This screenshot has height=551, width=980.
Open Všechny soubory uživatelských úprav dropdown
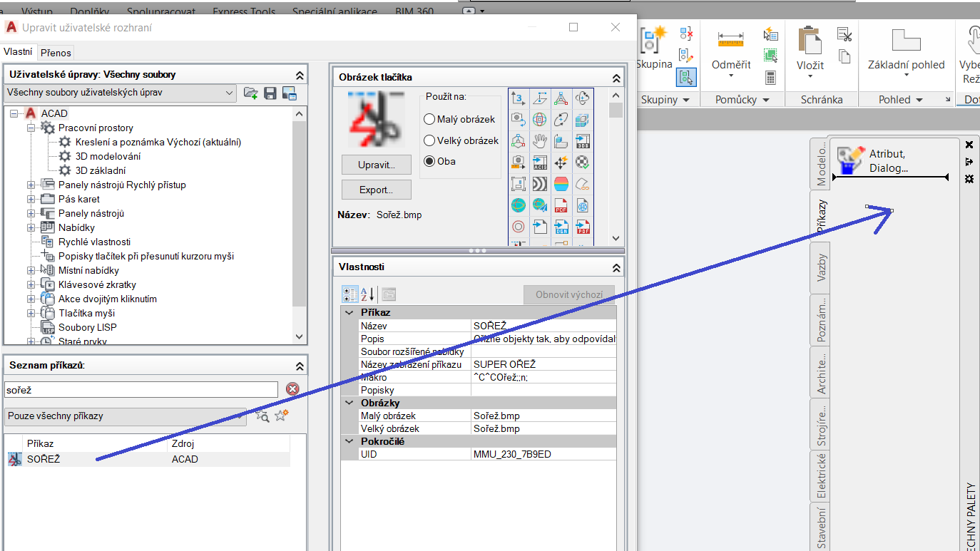[120, 93]
